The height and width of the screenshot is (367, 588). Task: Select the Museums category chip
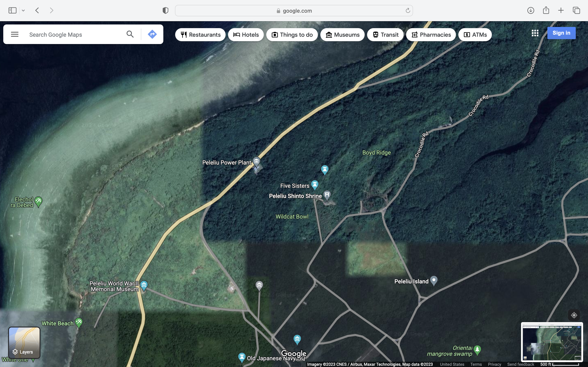pyautogui.click(x=342, y=35)
